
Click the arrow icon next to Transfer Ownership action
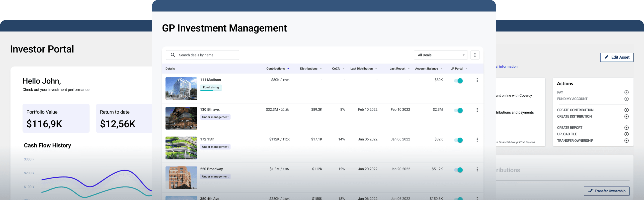(626, 140)
